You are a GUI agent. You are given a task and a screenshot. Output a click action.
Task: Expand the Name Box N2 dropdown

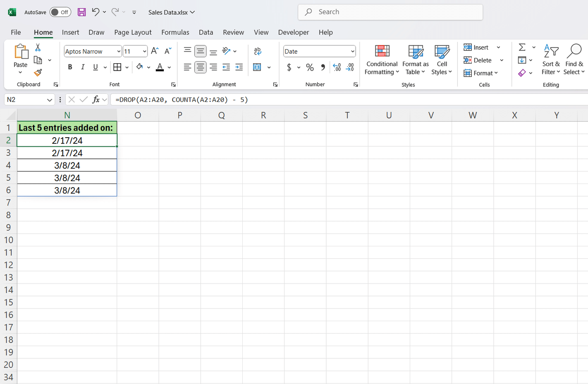(x=50, y=100)
